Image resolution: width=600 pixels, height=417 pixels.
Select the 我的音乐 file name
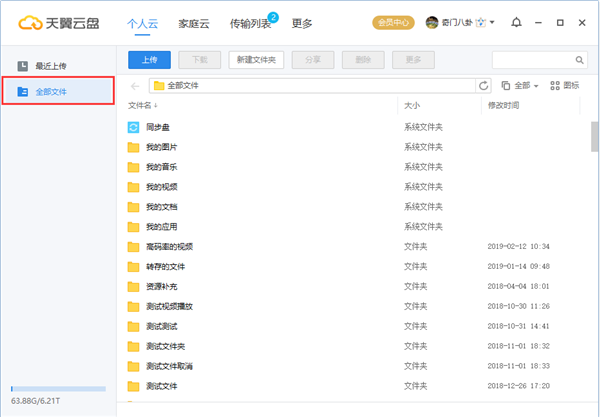click(161, 167)
